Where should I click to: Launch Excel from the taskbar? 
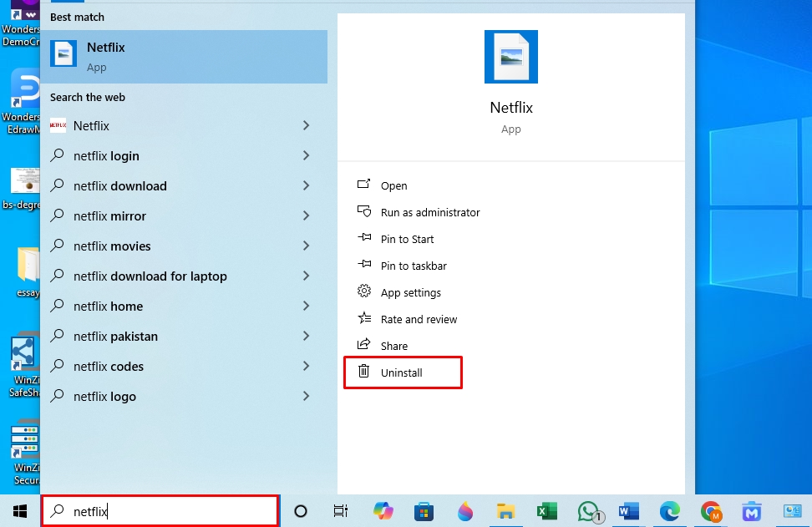coord(547,511)
